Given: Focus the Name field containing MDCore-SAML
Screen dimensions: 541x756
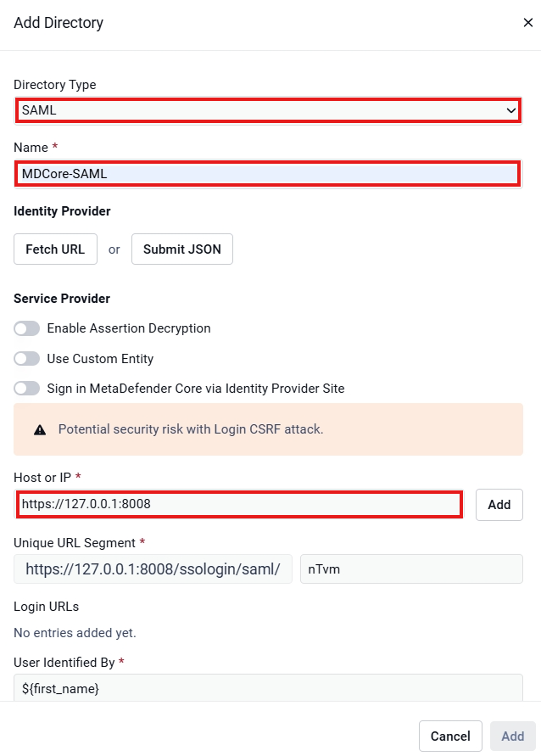Looking at the screenshot, I should pos(268,174).
